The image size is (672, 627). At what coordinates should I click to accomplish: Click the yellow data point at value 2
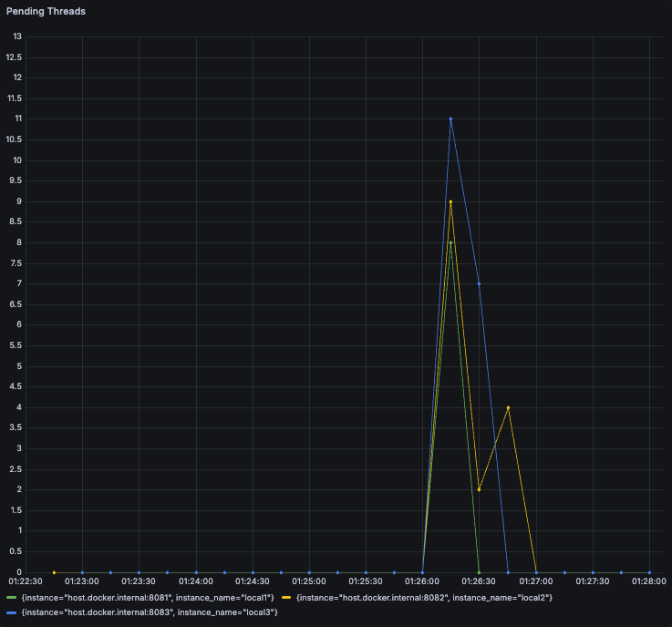point(479,490)
